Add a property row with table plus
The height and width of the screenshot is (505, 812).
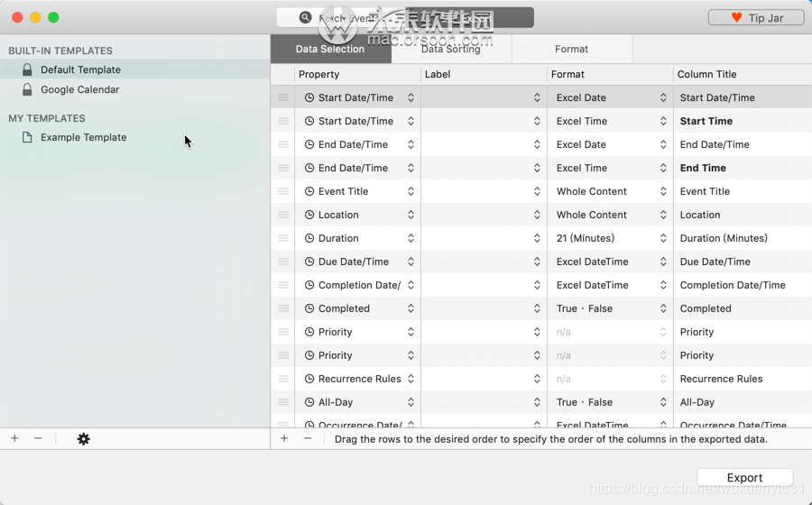pos(284,438)
